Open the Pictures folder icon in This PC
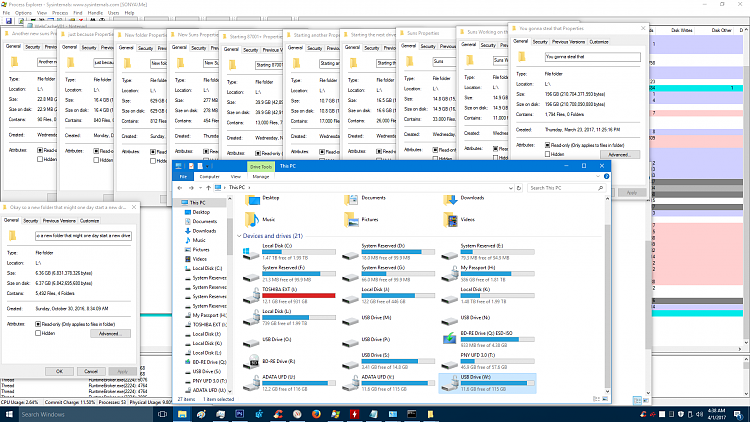 [x=351, y=220]
